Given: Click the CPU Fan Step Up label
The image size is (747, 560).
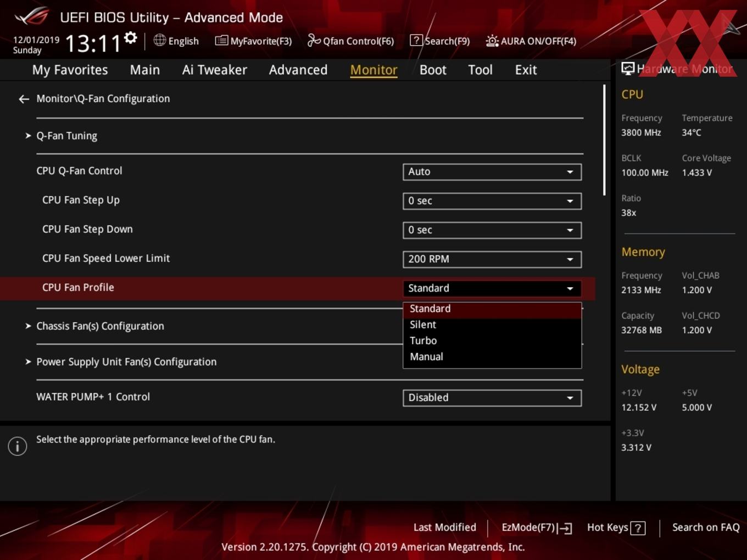Looking at the screenshot, I should [81, 200].
